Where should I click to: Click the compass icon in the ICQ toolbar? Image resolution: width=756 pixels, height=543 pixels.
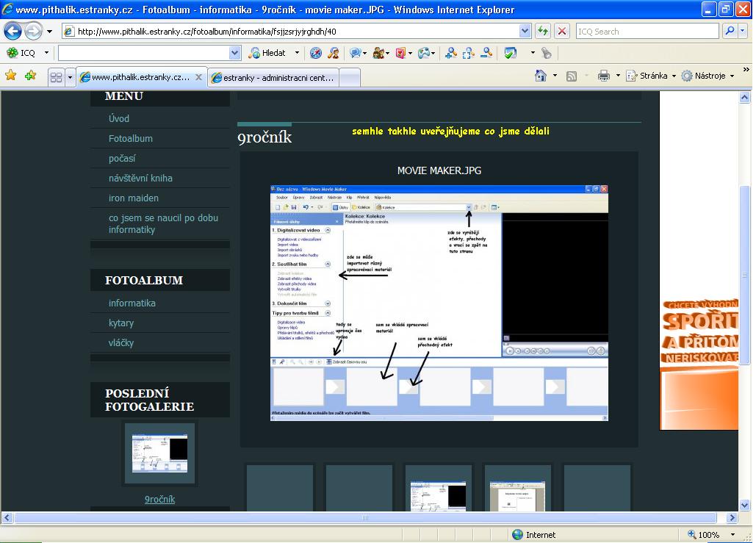click(316, 53)
